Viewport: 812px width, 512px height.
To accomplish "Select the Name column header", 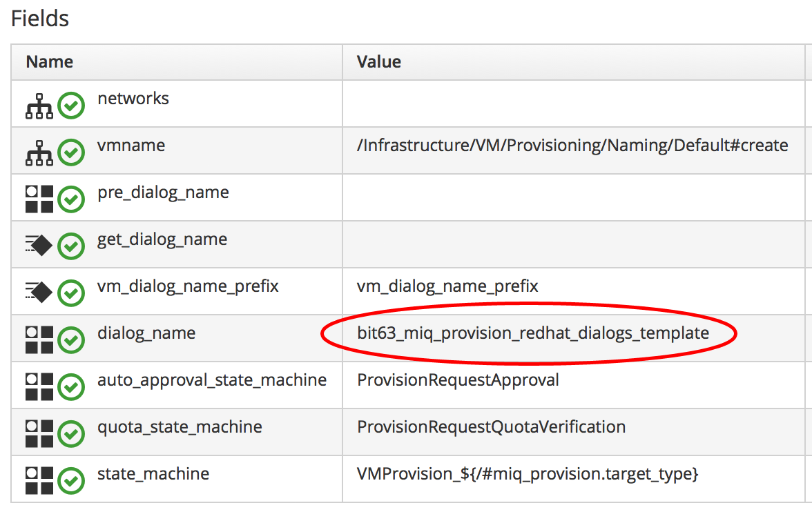I will 50,62.
